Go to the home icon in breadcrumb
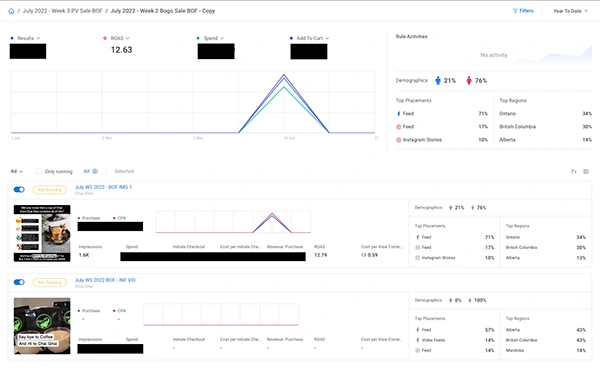Screen dimensions: 600x373 click(x=11, y=11)
